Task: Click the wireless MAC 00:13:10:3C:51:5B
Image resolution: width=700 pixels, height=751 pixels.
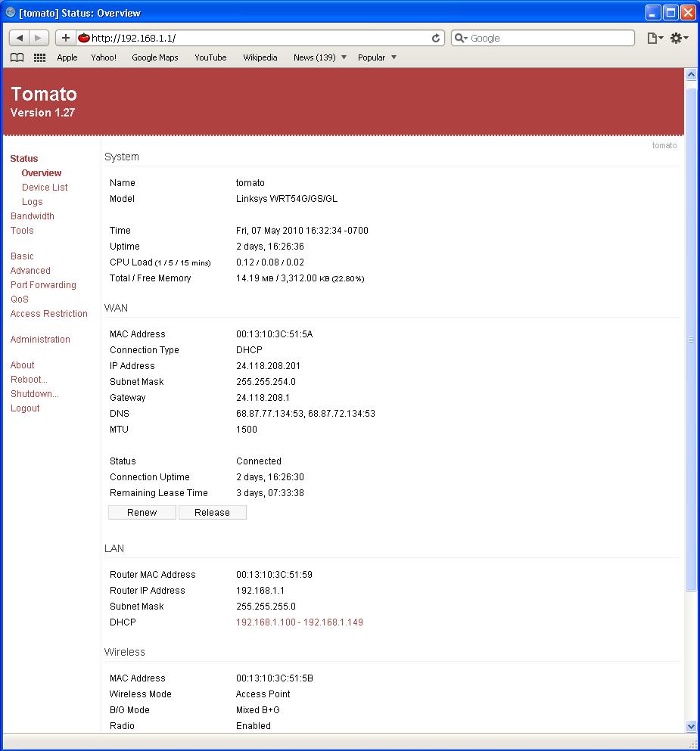Action: click(274, 678)
